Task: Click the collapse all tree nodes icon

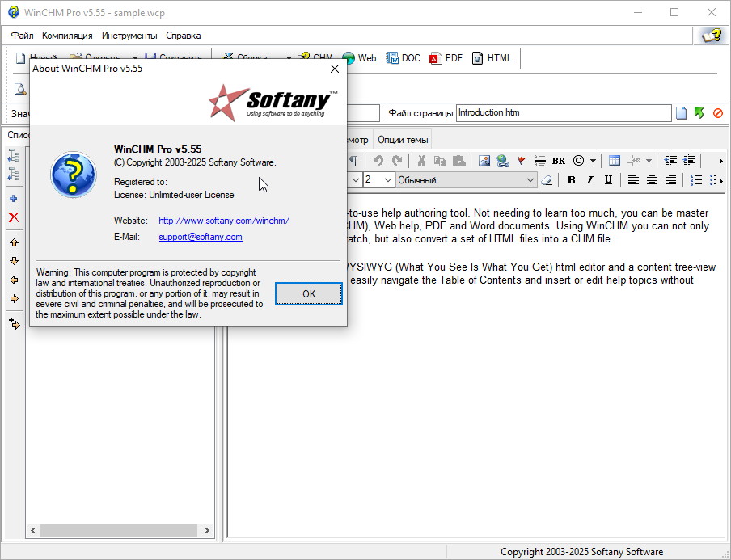Action: pos(14,175)
